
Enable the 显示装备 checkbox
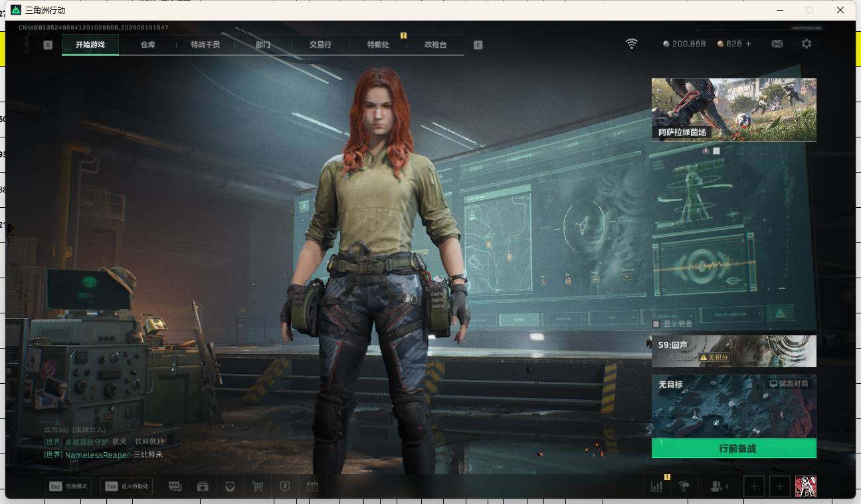click(x=656, y=324)
